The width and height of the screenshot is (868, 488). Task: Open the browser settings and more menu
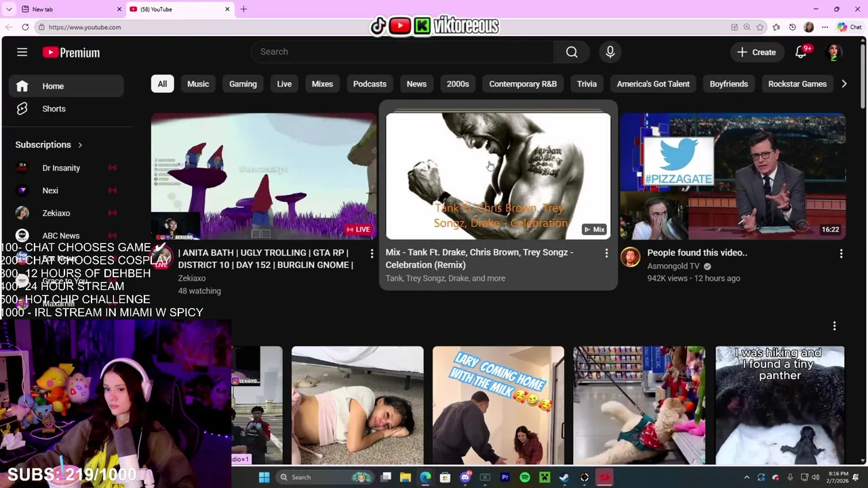tap(825, 27)
